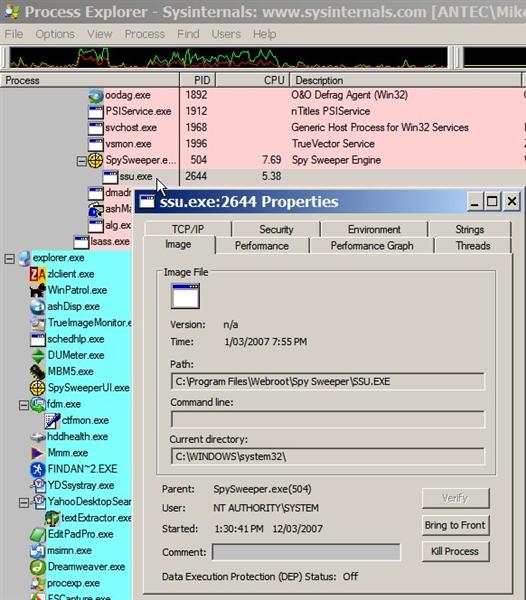Sort by the PID column header
The image size is (526, 600).
(198, 80)
